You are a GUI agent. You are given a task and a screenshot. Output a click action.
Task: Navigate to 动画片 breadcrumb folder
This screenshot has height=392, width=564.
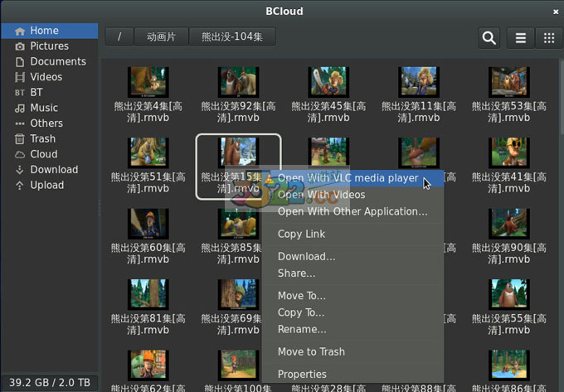(161, 36)
